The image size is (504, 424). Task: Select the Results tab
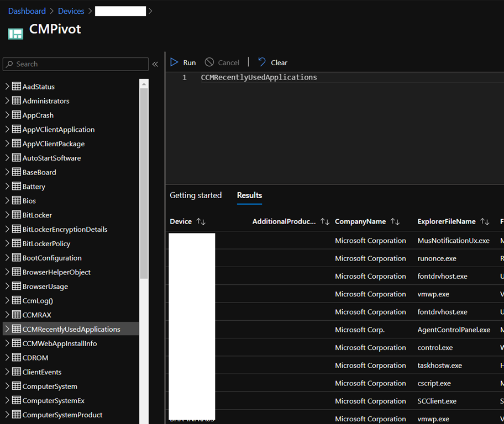pos(249,195)
